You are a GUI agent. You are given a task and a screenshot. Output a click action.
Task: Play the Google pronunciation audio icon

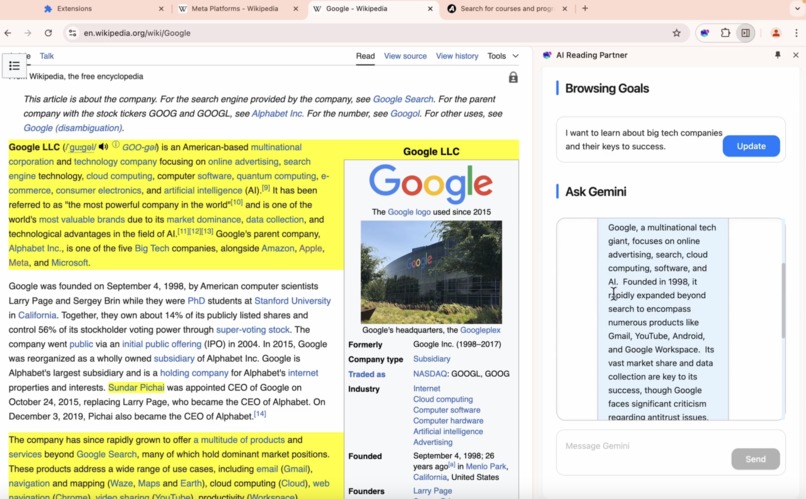click(103, 146)
